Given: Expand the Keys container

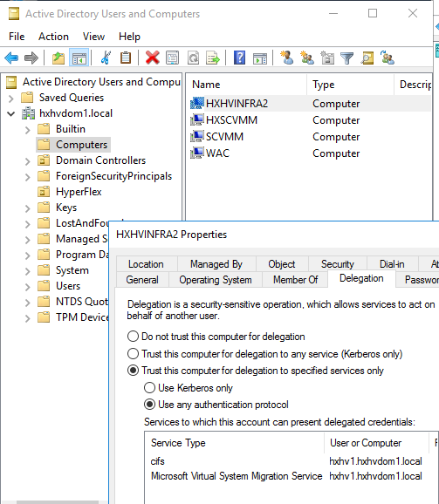Looking at the screenshot, I should (x=28, y=208).
